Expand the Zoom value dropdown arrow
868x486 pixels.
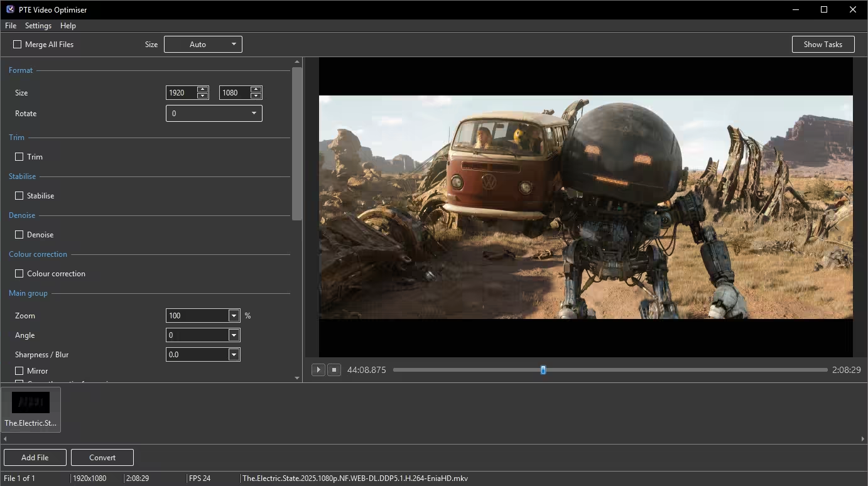click(x=234, y=316)
